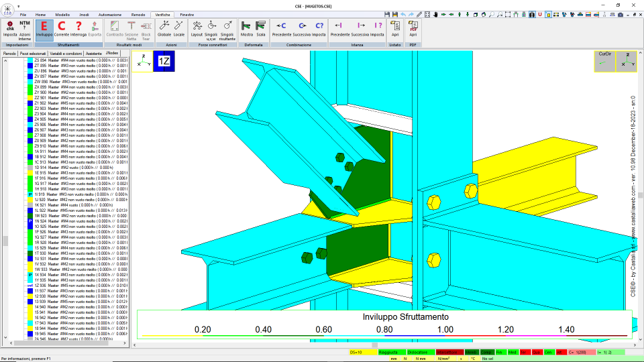Click the Contrasto result icon
Screen dimensions: 644x362
(115, 29)
